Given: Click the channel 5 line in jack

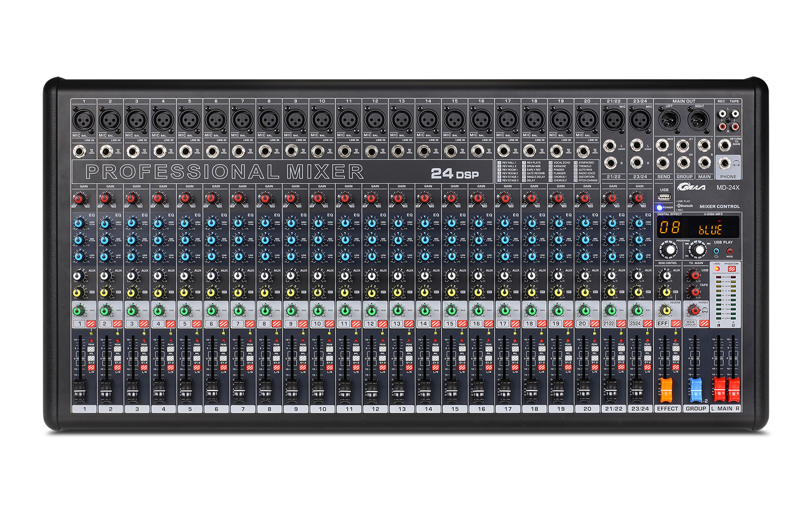Looking at the screenshot, I should point(186,151).
